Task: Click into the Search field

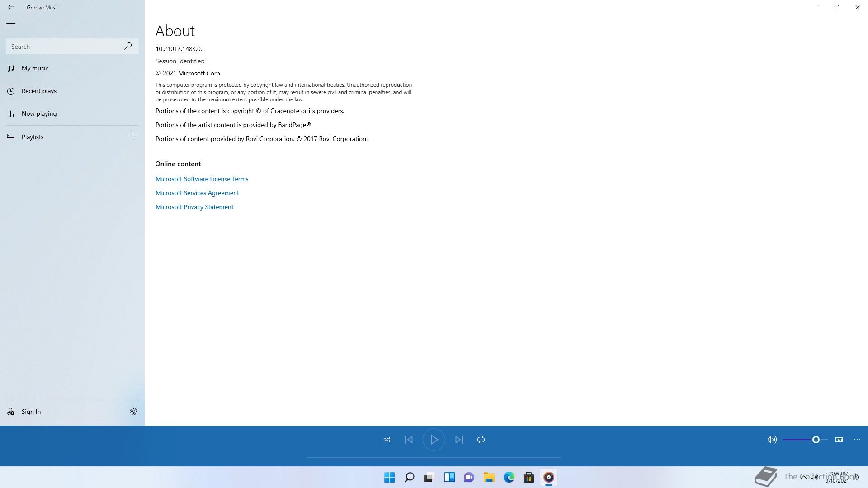Action: click(x=63, y=47)
